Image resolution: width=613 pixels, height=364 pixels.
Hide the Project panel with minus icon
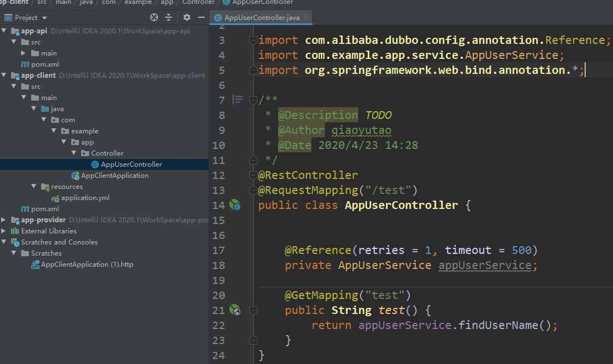point(201,17)
